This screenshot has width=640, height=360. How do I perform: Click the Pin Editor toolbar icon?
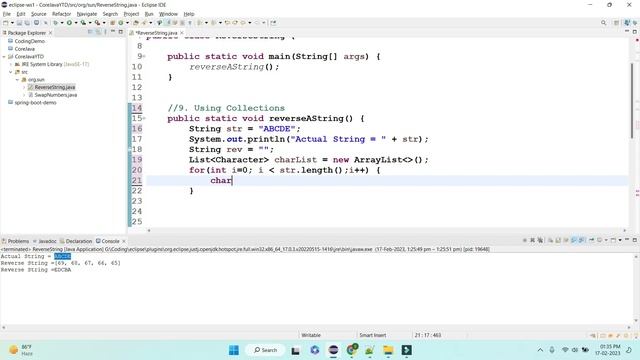[x=273, y=23]
